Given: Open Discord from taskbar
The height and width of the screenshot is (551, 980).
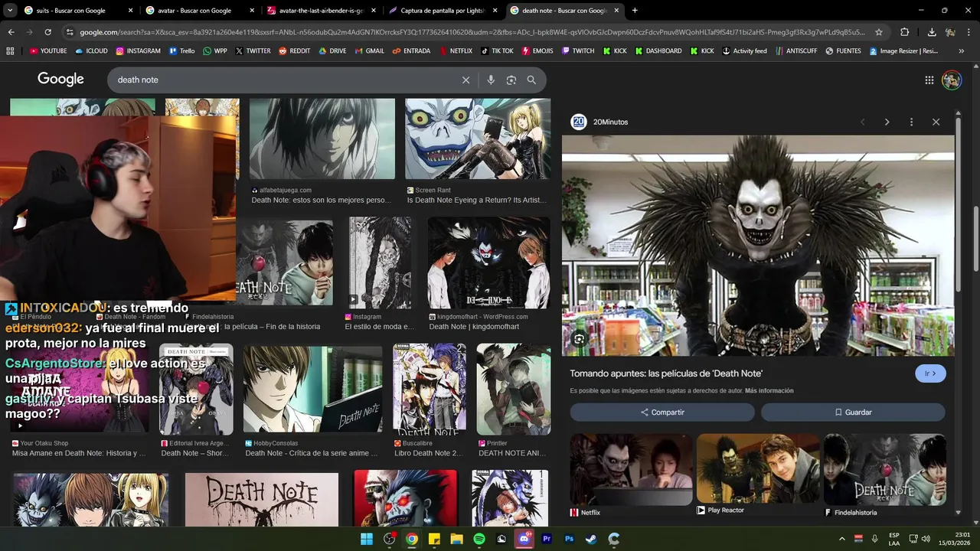Looking at the screenshot, I should [524, 539].
